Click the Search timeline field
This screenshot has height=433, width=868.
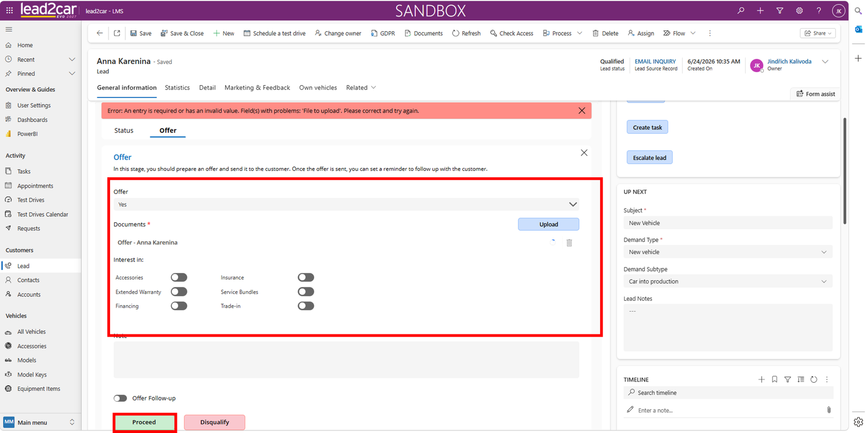(728, 393)
